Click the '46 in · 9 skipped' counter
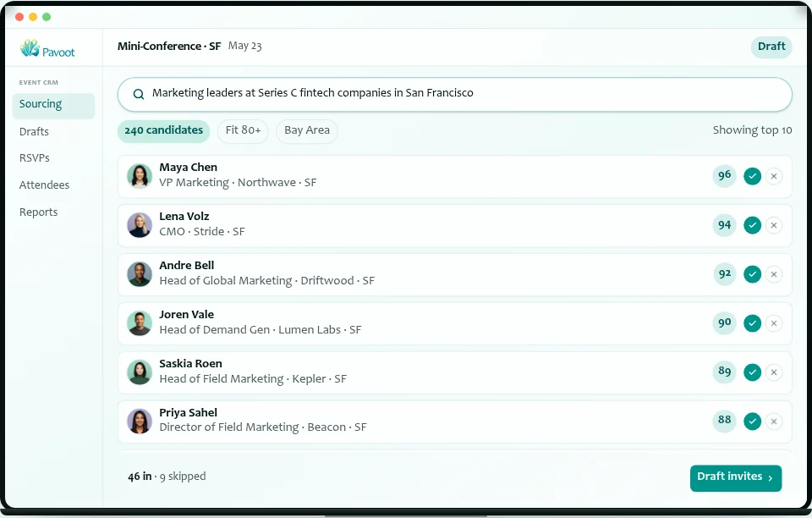This screenshot has height=518, width=812. [x=167, y=477]
